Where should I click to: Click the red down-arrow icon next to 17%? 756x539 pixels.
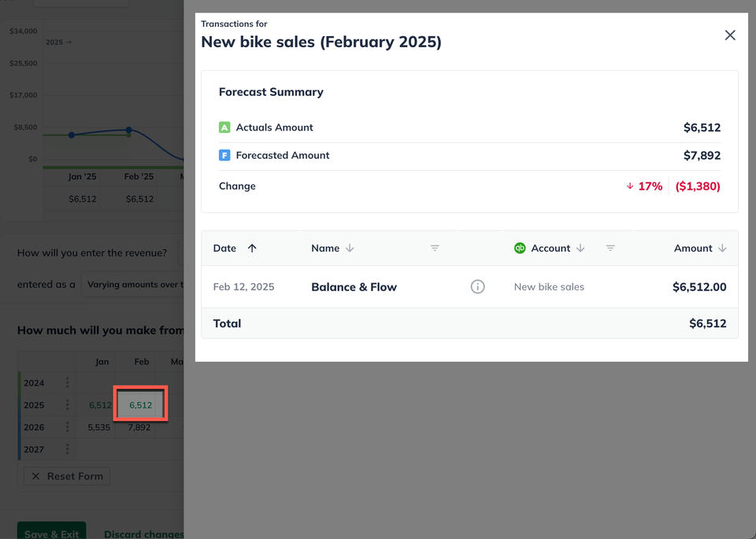point(630,186)
